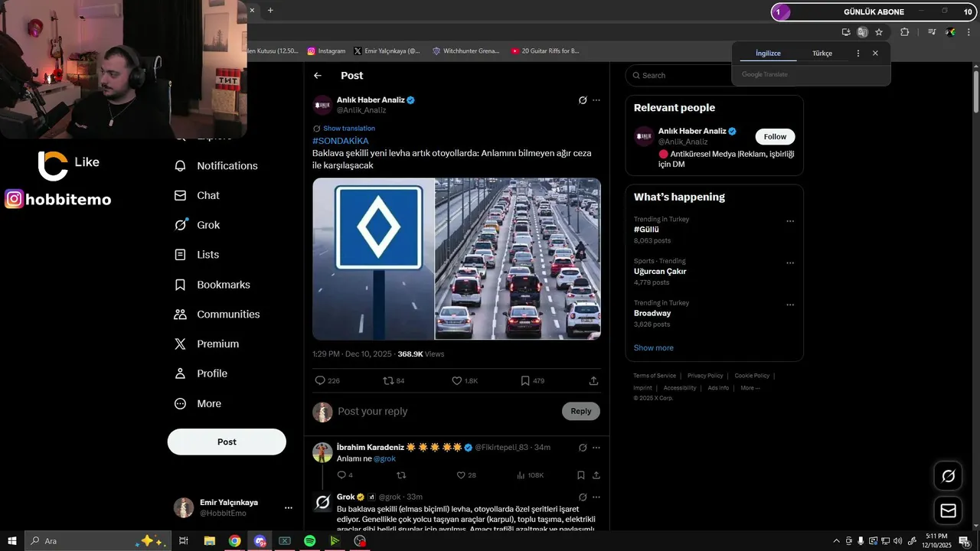The image size is (980, 551).
Task: Open options for Uğurcan Çakır trend
Action: point(790,263)
